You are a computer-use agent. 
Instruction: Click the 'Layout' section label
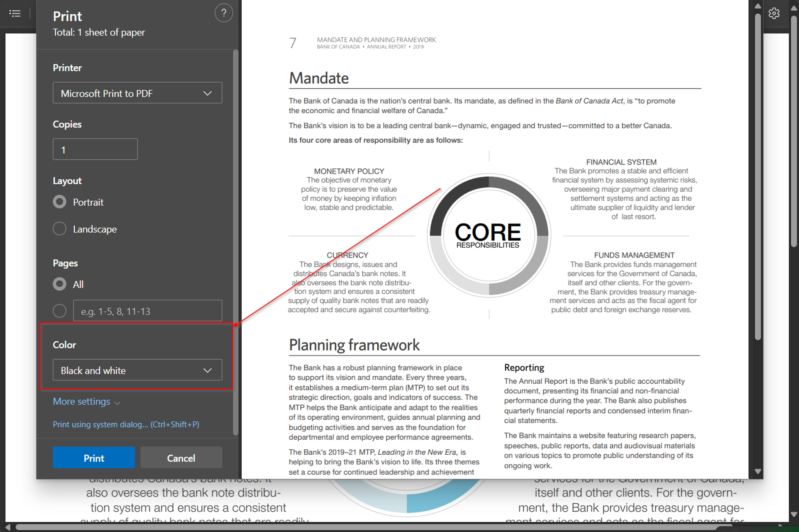[x=67, y=181]
